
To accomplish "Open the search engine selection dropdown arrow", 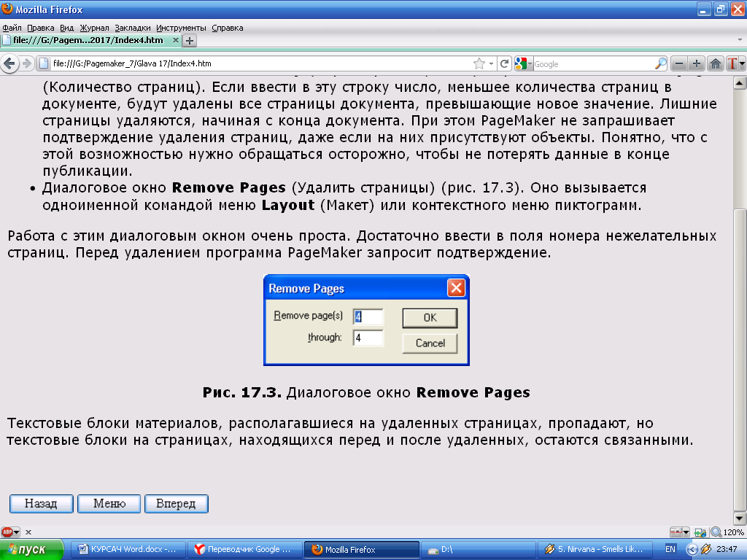I will tap(530, 64).
